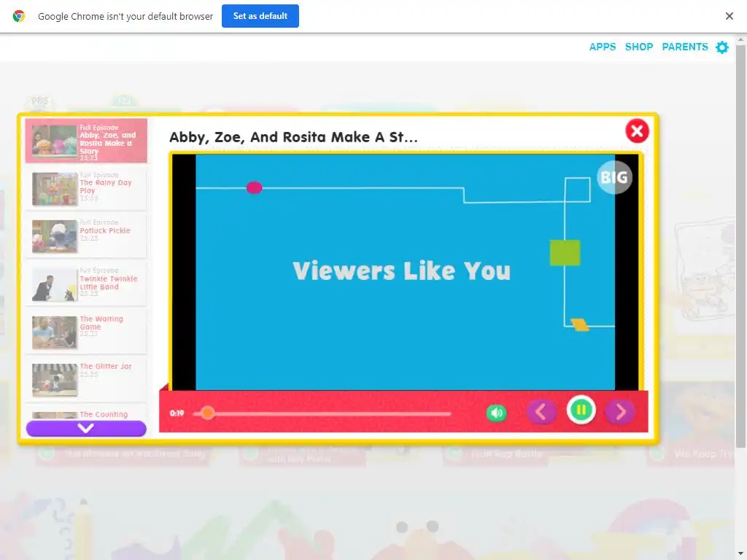Play The Rainy Day Play episode

(x=86, y=189)
